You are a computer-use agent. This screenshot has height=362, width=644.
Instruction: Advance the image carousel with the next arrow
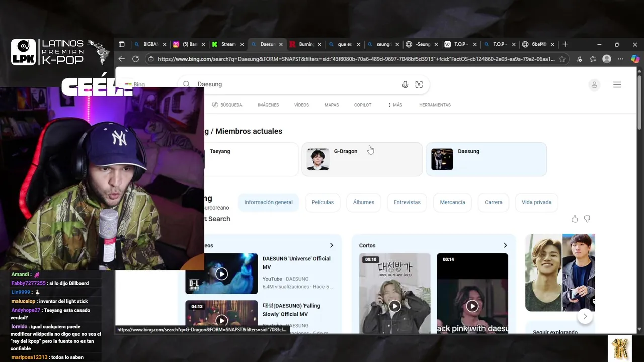click(x=585, y=316)
